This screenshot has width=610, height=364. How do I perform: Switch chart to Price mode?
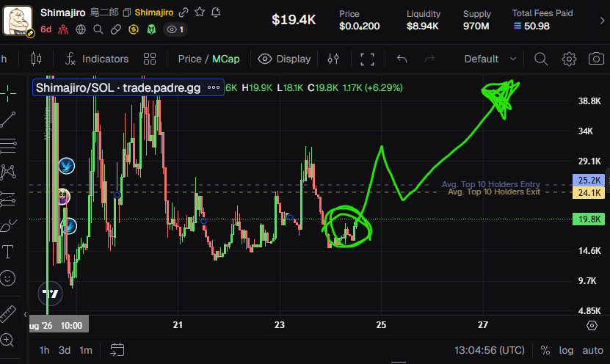(190, 59)
